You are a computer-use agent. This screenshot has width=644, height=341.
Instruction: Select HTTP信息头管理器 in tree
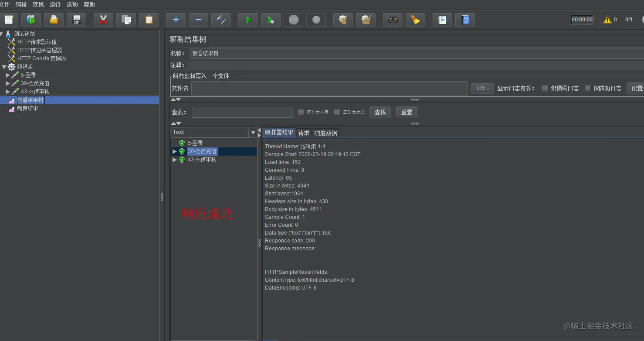[x=40, y=50]
